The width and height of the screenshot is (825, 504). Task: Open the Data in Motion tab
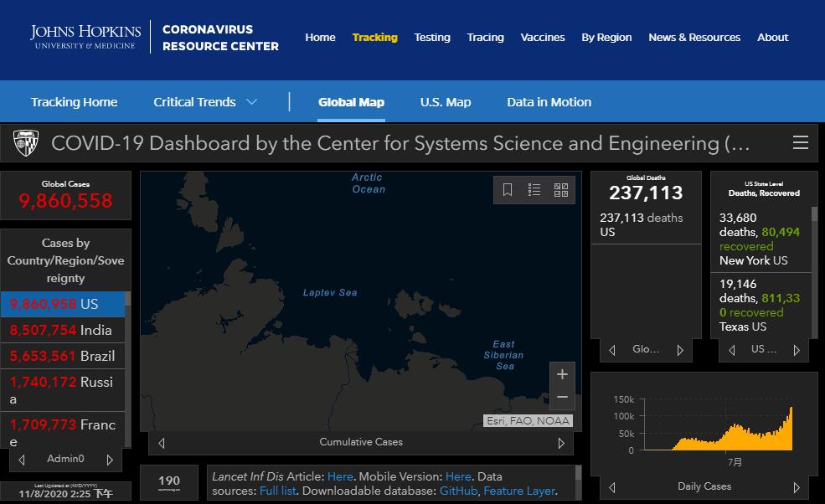[x=549, y=102]
